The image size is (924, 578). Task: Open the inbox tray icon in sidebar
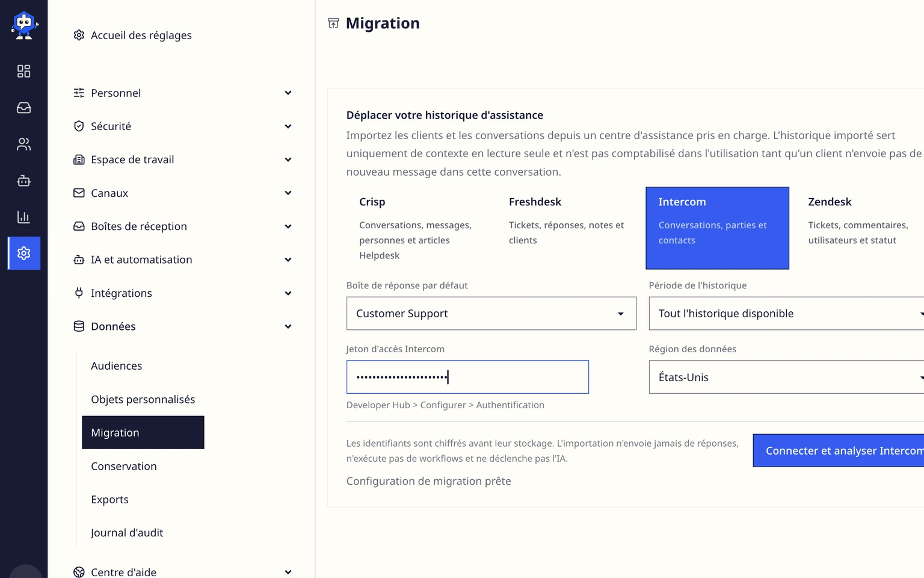point(23,108)
